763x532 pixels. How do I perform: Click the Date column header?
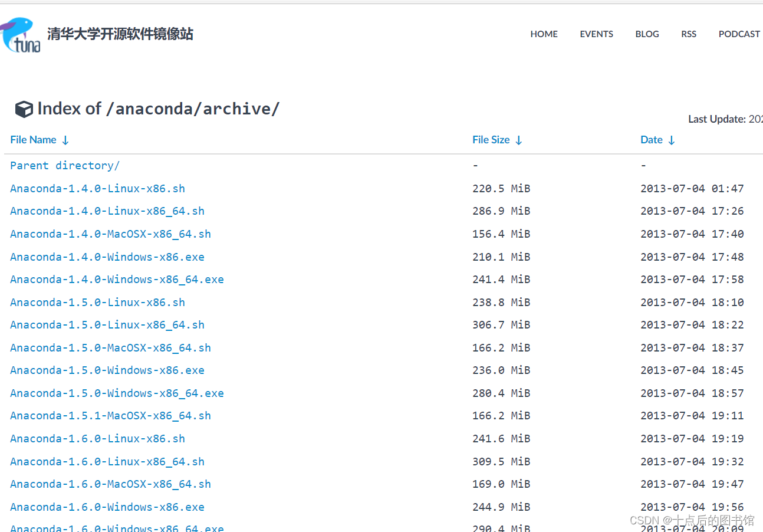(652, 140)
